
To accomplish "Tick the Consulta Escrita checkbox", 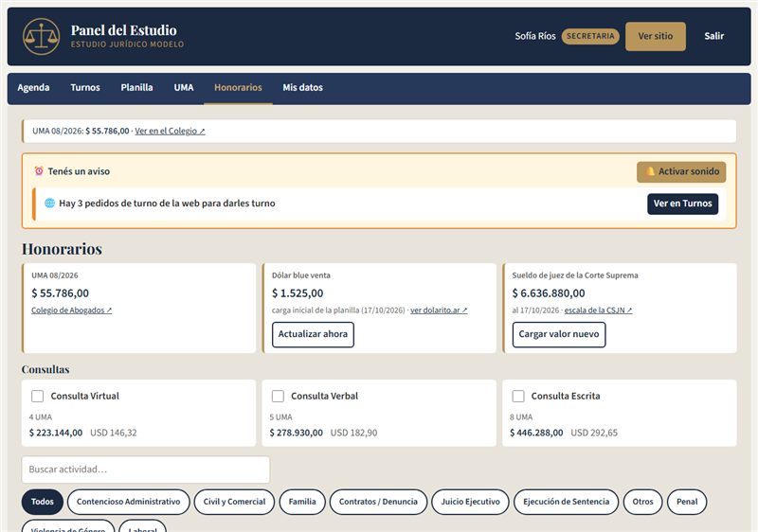I will (x=517, y=396).
